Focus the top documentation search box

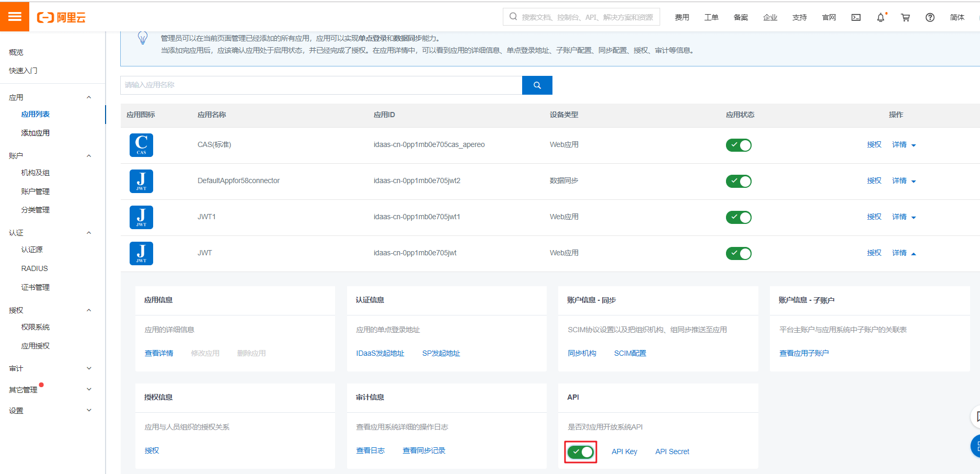coord(581,17)
